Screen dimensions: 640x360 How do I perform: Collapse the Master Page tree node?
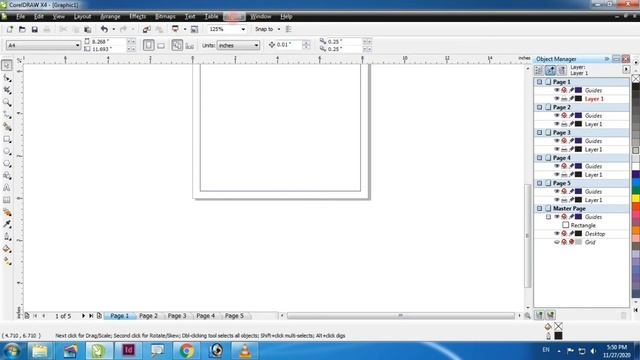[540, 209]
